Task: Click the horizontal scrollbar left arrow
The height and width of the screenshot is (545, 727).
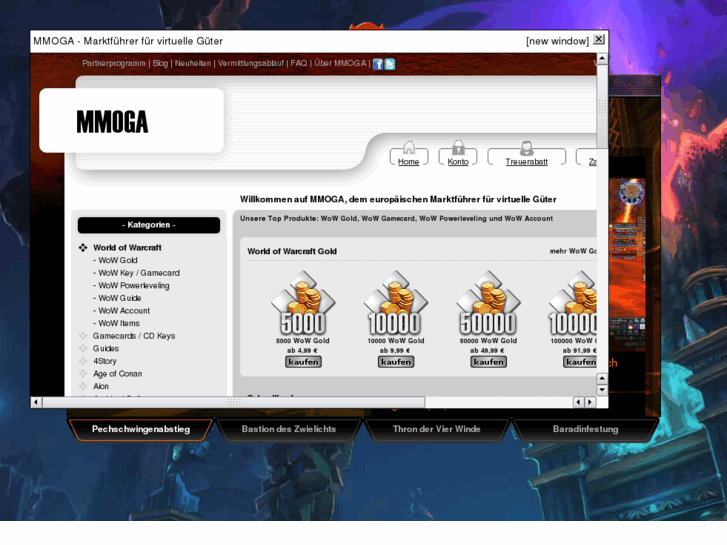Action: (36, 402)
